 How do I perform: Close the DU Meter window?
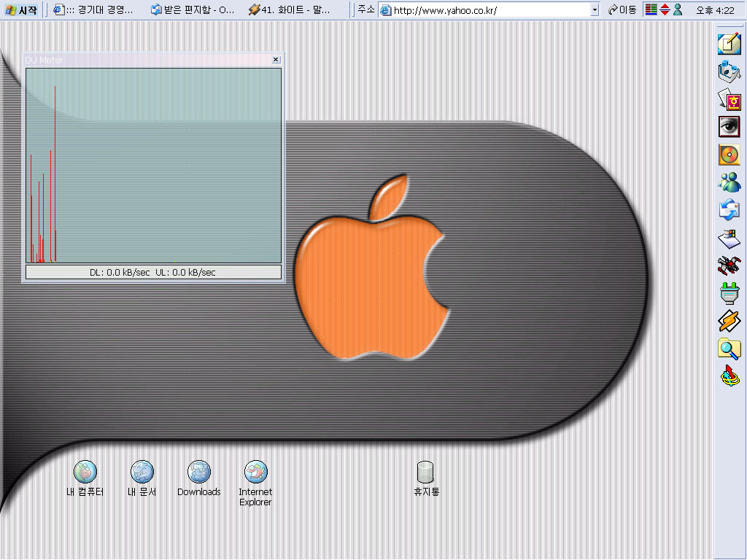(276, 60)
